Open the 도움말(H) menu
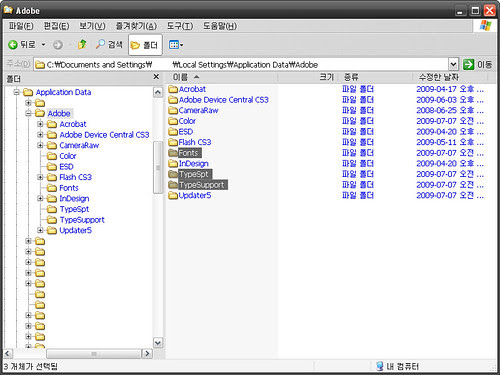The width and height of the screenshot is (500, 375). pyautogui.click(x=220, y=26)
